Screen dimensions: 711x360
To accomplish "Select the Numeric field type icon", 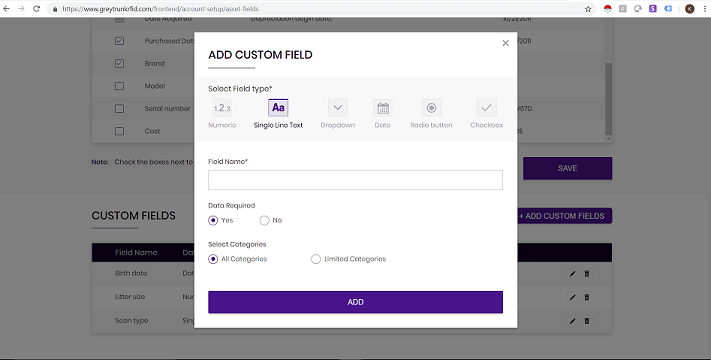I will click(222, 108).
